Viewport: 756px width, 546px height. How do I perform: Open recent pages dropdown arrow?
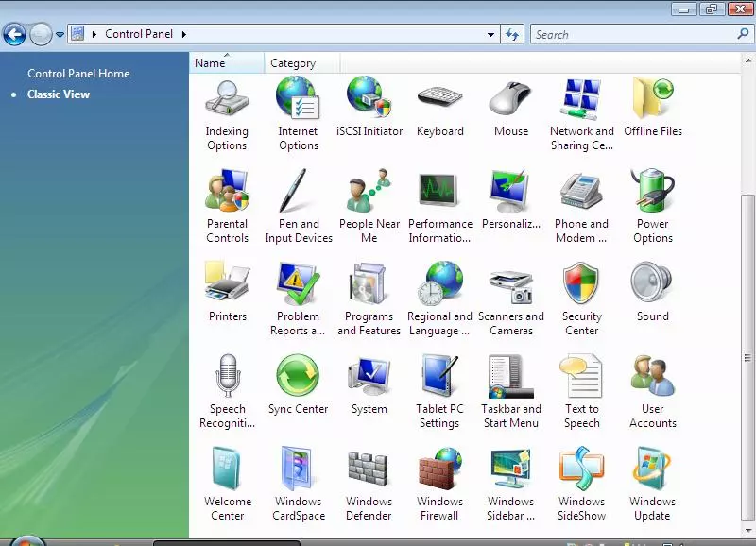(x=60, y=35)
